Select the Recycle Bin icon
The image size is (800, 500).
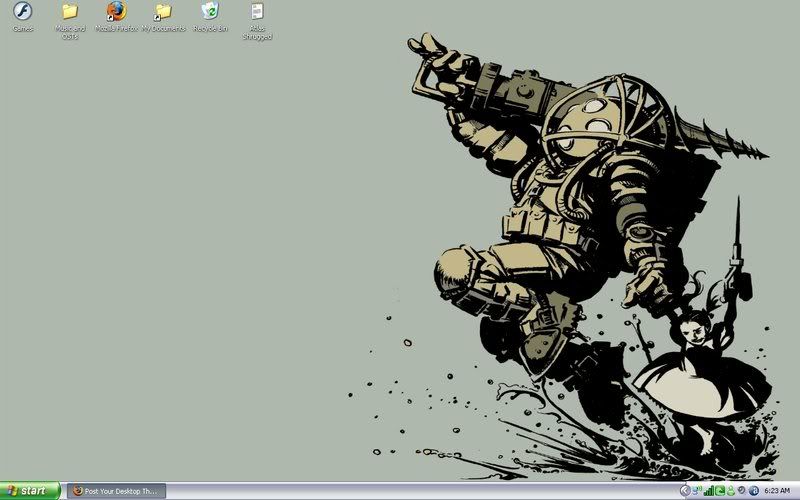(x=210, y=12)
